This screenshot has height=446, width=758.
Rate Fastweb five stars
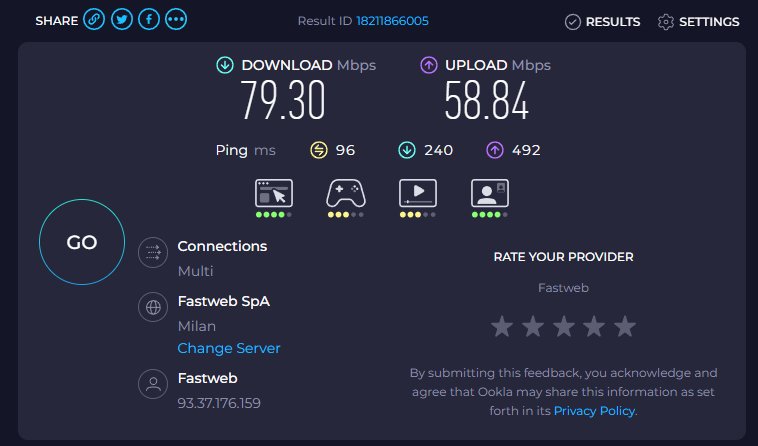coord(625,326)
